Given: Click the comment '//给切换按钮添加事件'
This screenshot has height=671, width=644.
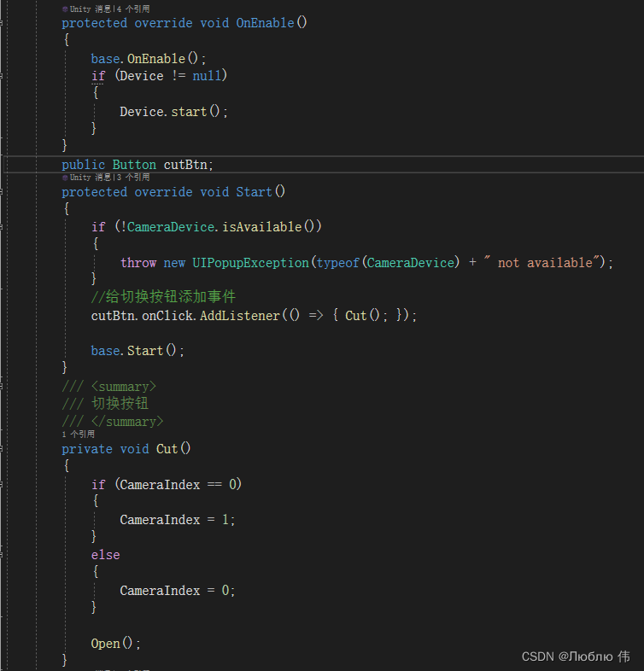Looking at the screenshot, I should 163,296.
